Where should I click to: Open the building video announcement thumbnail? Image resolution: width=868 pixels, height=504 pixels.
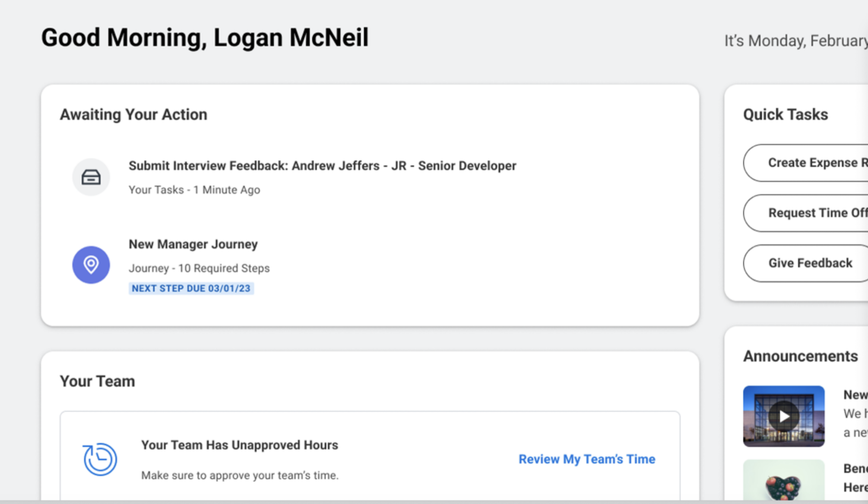coord(783,416)
